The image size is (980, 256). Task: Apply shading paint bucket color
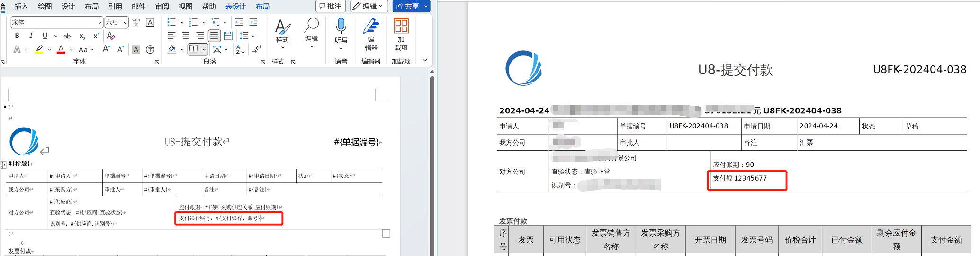pyautogui.click(x=172, y=49)
